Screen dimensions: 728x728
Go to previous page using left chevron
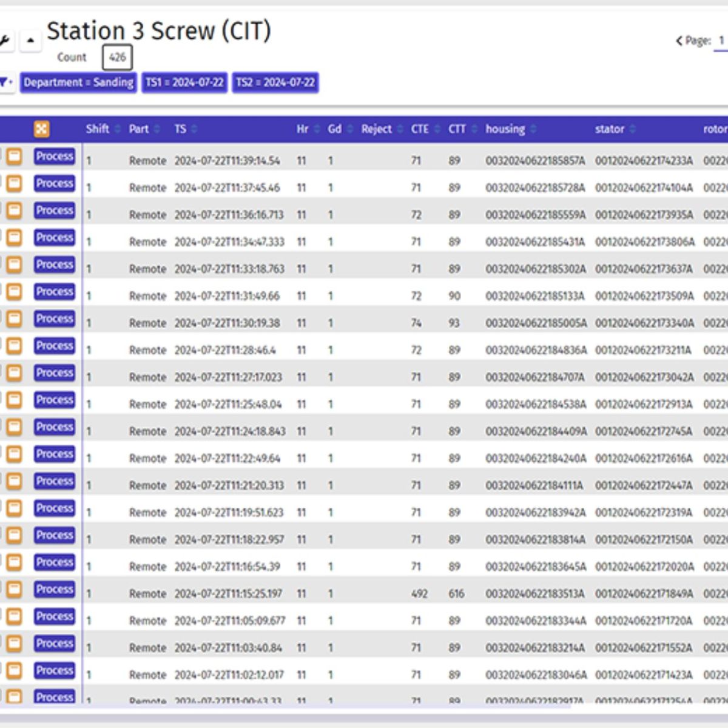click(679, 41)
